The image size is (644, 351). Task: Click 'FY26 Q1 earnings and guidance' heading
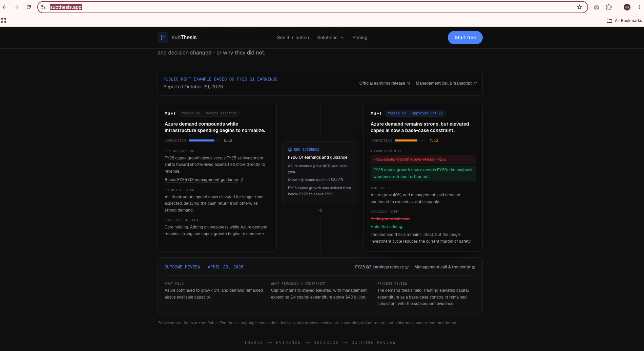(317, 157)
